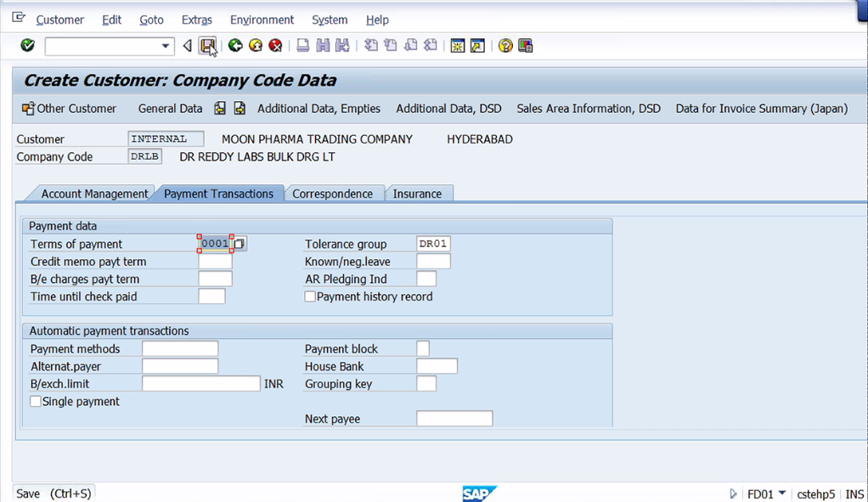Click the House Bank field
868x502 pixels.
point(437,366)
